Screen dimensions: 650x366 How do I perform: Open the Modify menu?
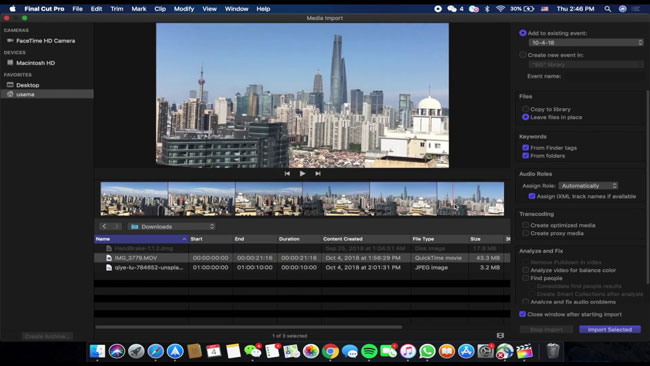[x=184, y=9]
